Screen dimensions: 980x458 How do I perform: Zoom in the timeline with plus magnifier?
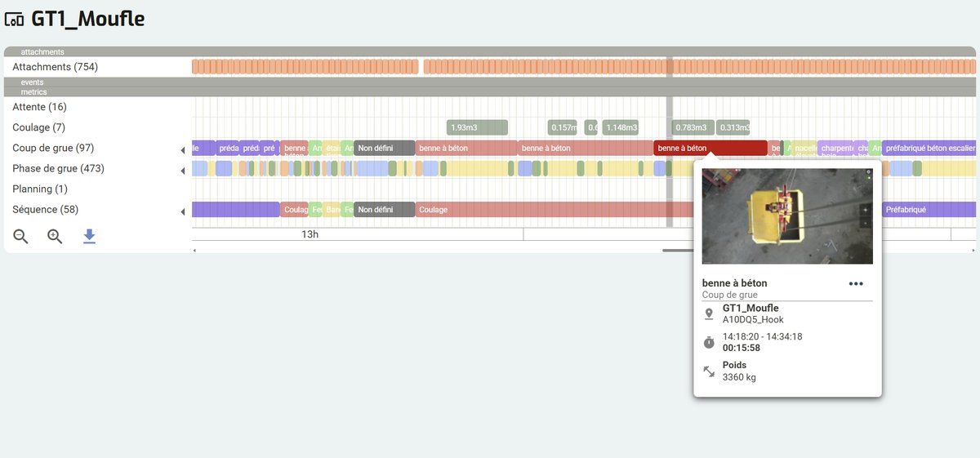pyautogui.click(x=55, y=237)
